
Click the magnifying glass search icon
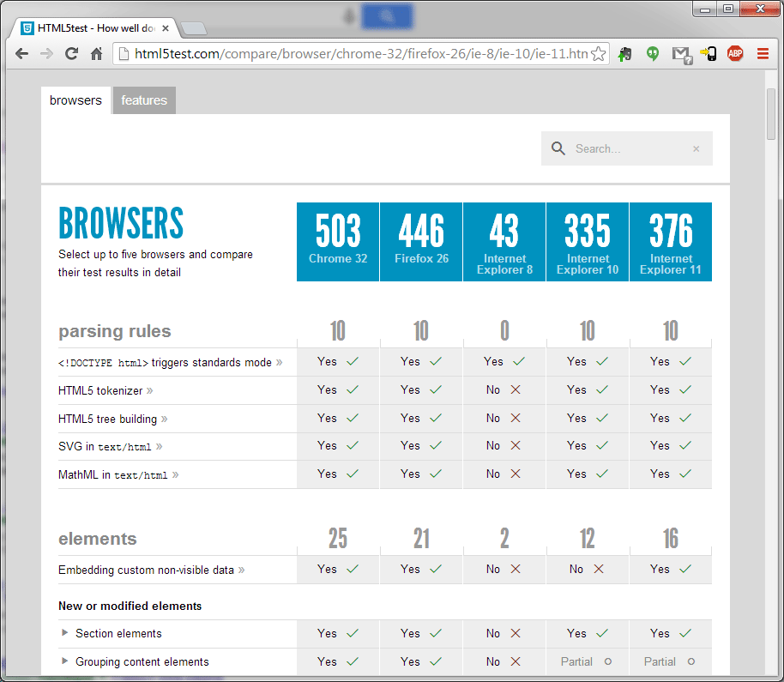click(558, 148)
